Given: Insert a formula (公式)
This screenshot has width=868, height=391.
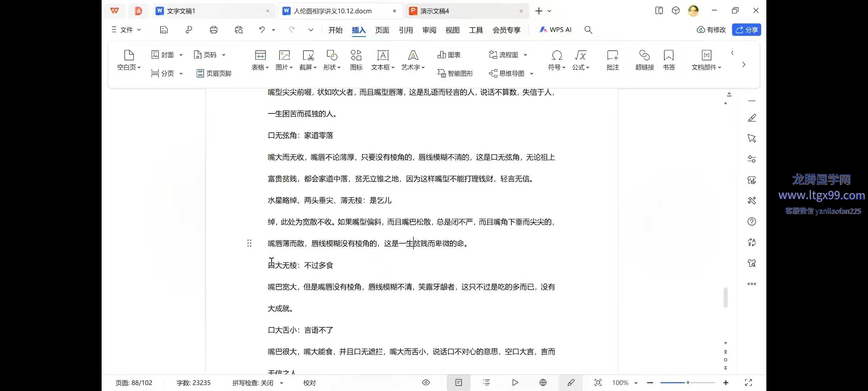Looking at the screenshot, I should [x=581, y=60].
